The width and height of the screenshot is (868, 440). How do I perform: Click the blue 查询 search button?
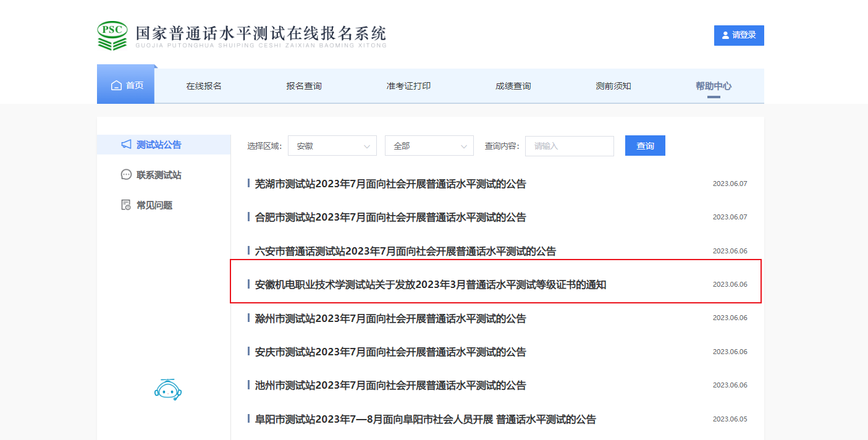[x=645, y=146]
